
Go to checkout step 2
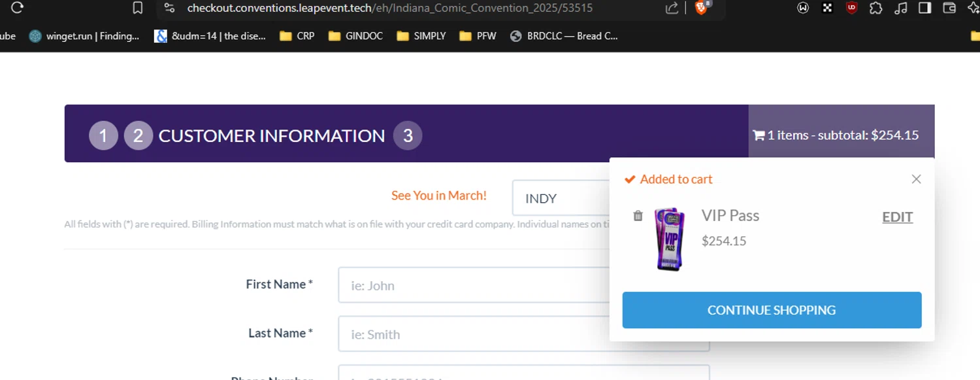[138, 136]
